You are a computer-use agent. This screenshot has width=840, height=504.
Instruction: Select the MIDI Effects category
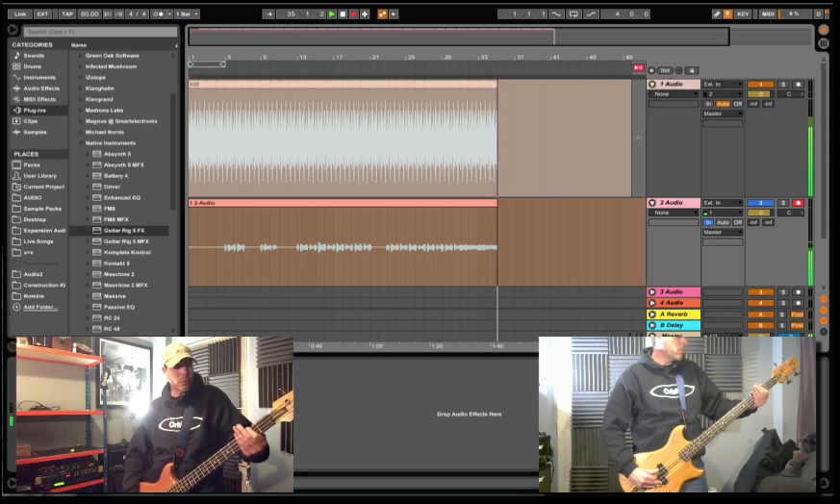point(39,99)
